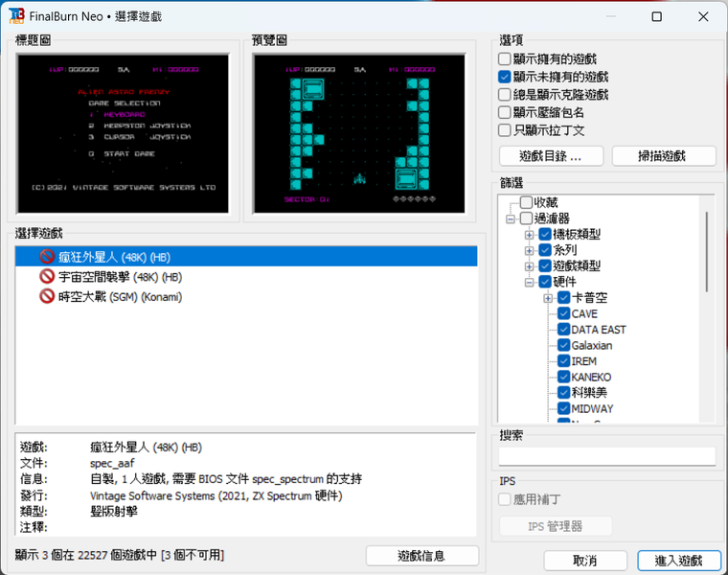This screenshot has height=575, width=728.
Task: Uncheck CAVE hardware checkbox
Action: click(563, 313)
